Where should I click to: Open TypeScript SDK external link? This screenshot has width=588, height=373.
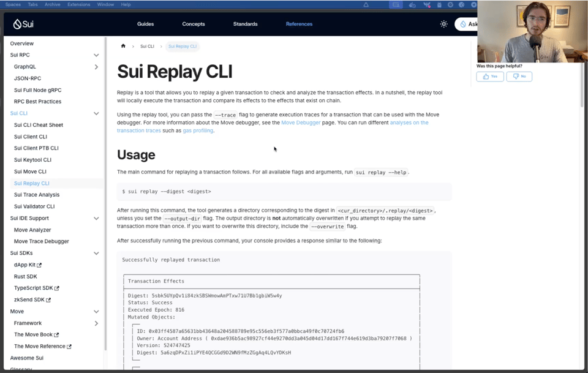[x=36, y=288]
